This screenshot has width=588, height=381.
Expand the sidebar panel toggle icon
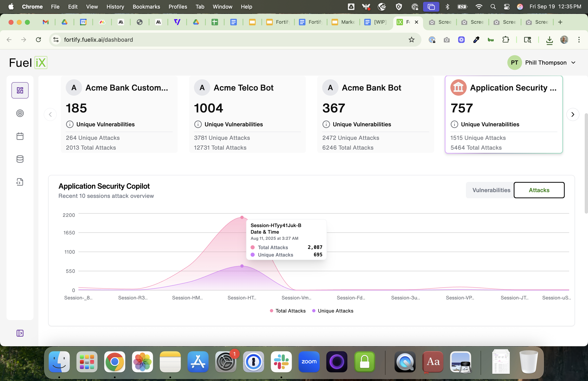20,333
